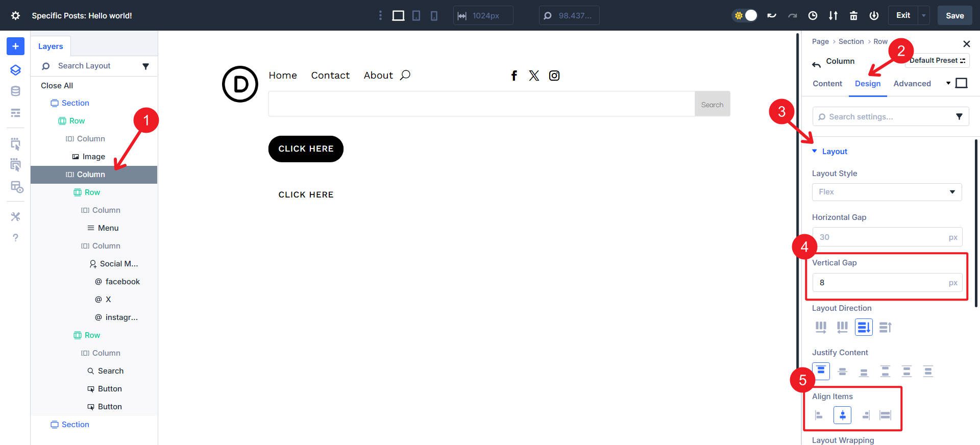
Task: Select center Align Items option
Action: click(x=842, y=415)
